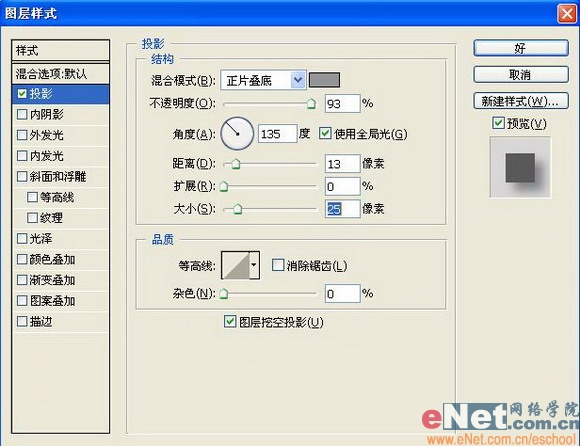Click the 距离 slider handle
Image resolution: width=580 pixels, height=446 pixels.
click(236, 164)
